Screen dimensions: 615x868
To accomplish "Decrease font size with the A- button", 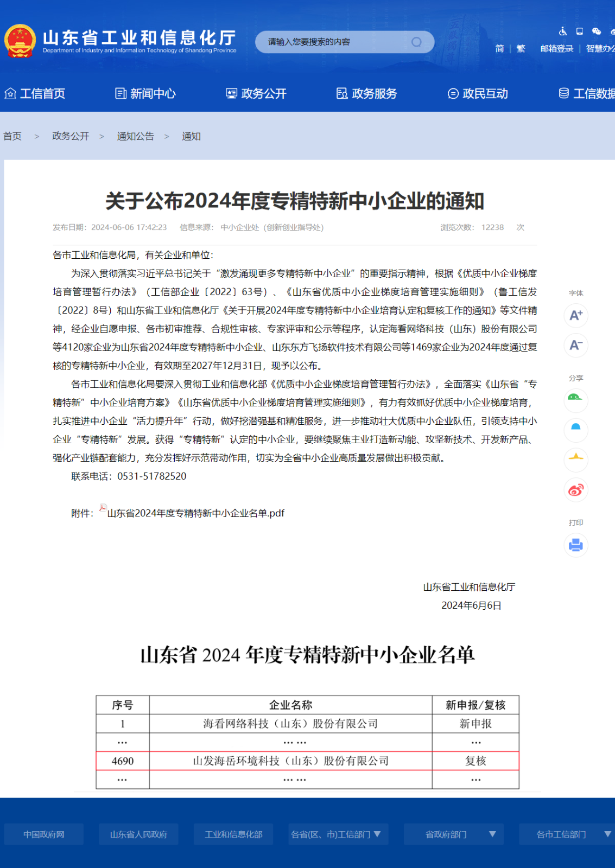I will click(x=575, y=345).
